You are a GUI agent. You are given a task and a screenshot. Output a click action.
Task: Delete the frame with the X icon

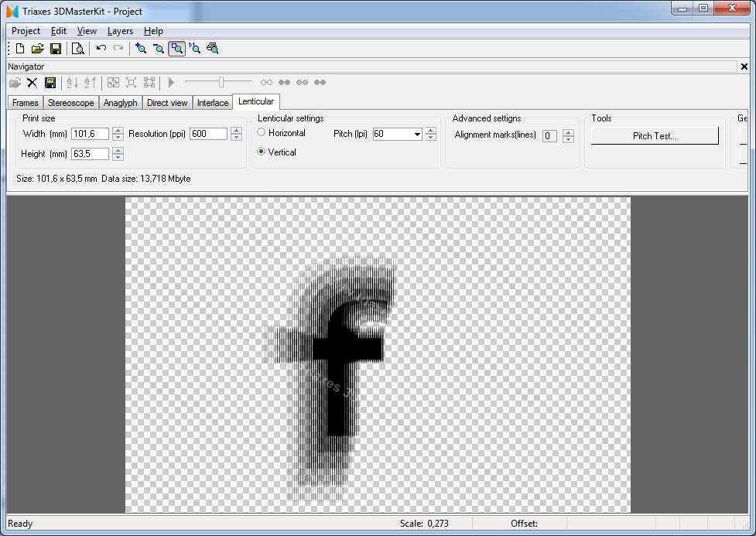click(x=32, y=83)
